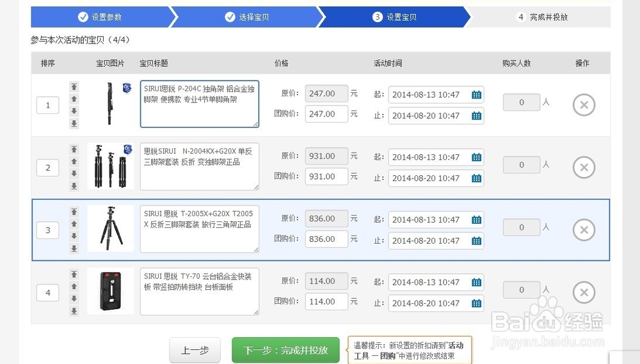Move item 2 up one position
Image resolution: width=640 pixels, height=364 pixels.
coord(74,161)
